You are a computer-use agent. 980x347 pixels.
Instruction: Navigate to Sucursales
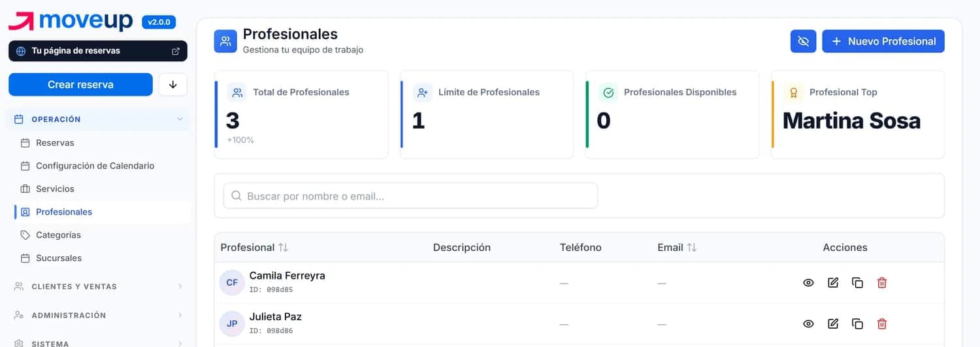59,258
